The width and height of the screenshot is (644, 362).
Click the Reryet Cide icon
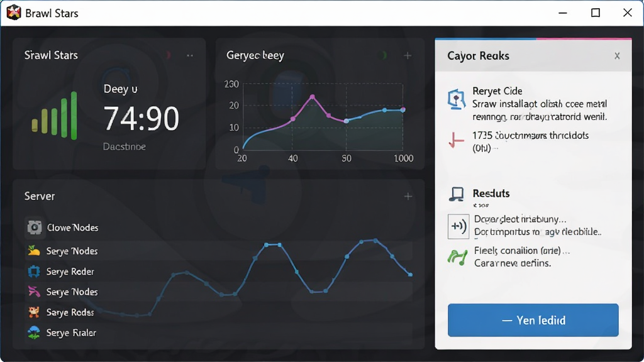click(457, 99)
